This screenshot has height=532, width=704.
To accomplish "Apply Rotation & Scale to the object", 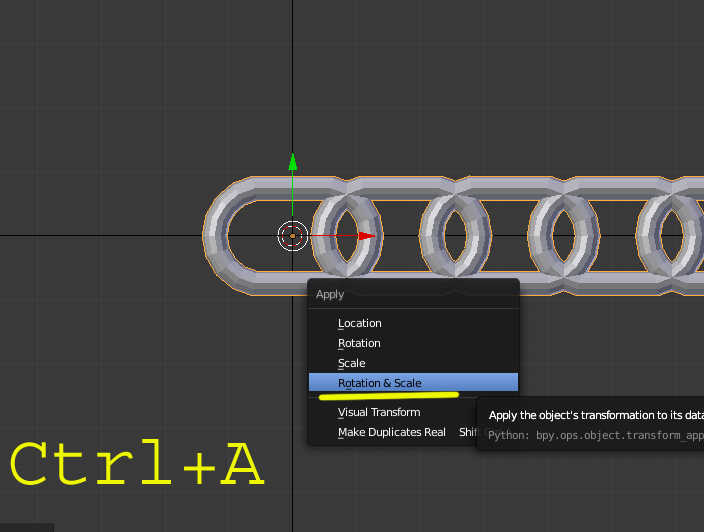I will point(413,383).
